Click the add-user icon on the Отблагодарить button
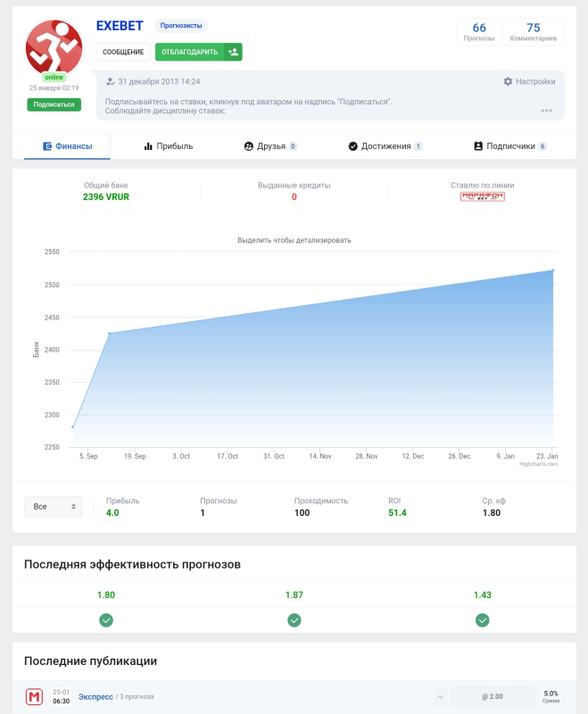This screenshot has height=714, width=588. pyautogui.click(x=233, y=53)
